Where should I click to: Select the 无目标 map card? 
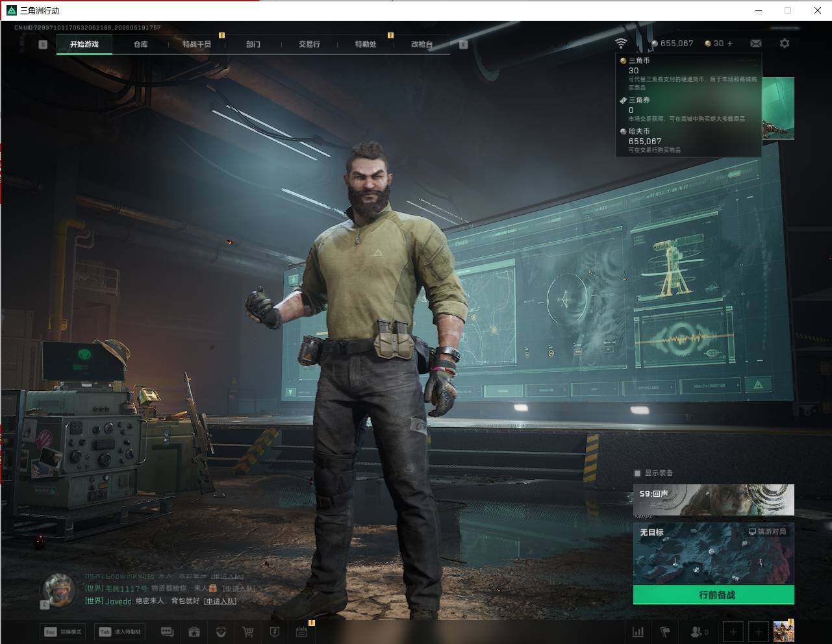(714, 554)
